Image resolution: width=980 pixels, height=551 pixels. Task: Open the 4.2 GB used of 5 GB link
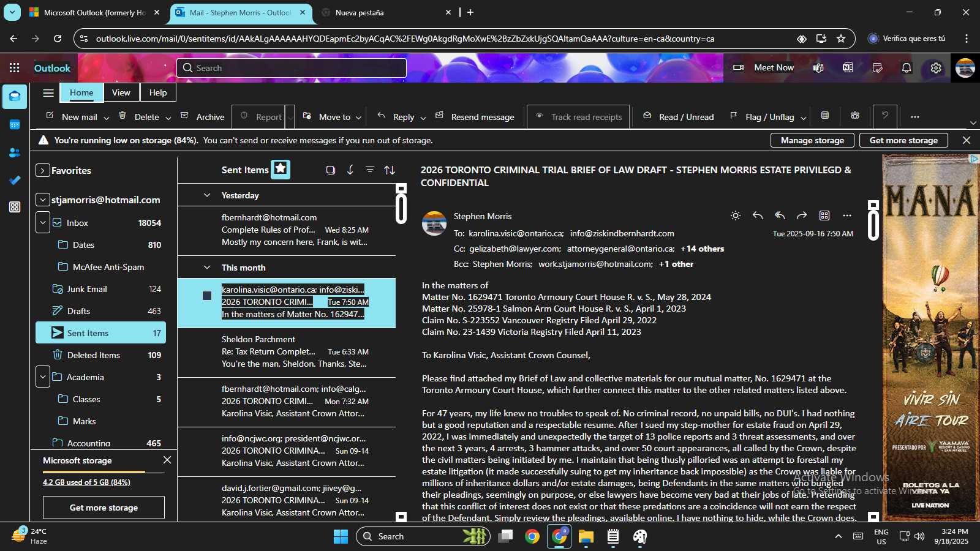[x=86, y=482]
